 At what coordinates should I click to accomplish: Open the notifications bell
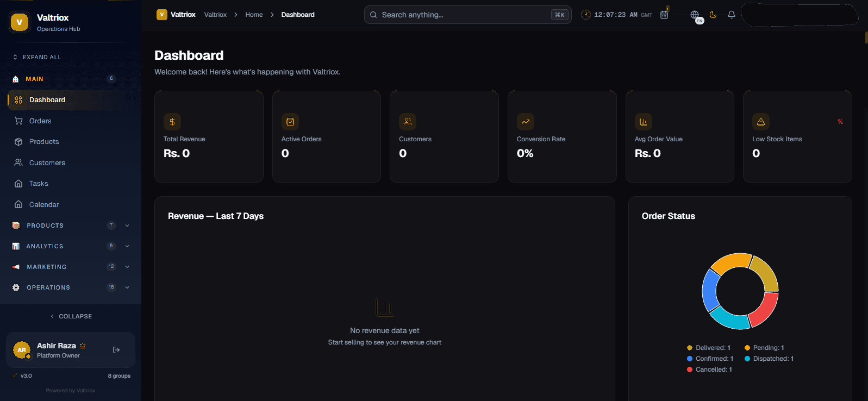point(732,15)
